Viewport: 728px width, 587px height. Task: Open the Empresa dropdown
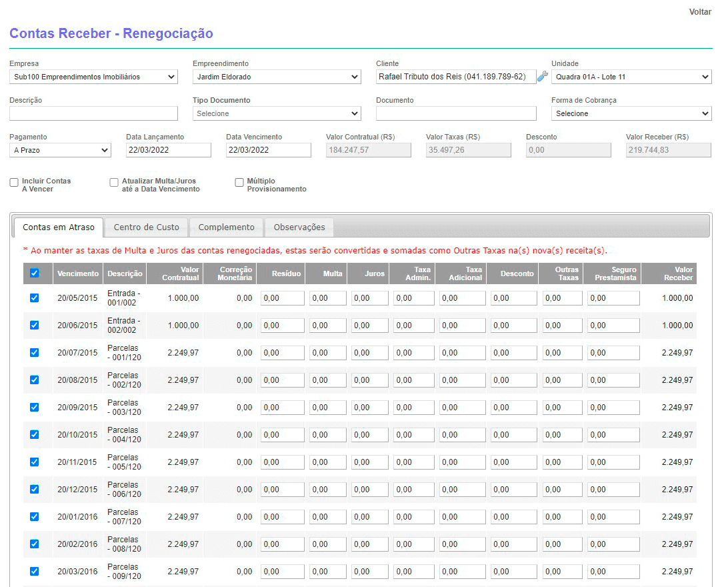tap(93, 77)
